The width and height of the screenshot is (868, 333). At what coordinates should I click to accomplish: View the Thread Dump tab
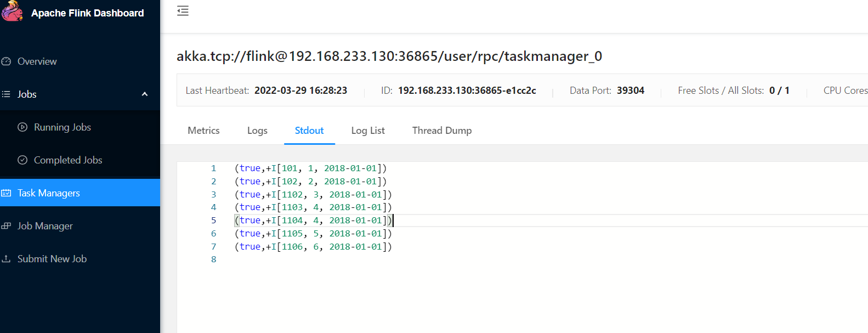coord(442,131)
